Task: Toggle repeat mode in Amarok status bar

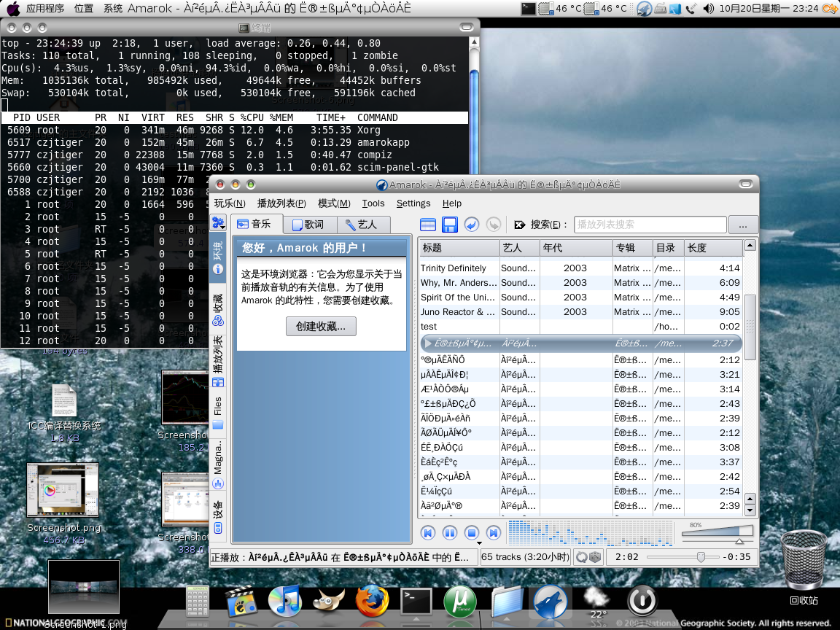Action: (x=582, y=557)
